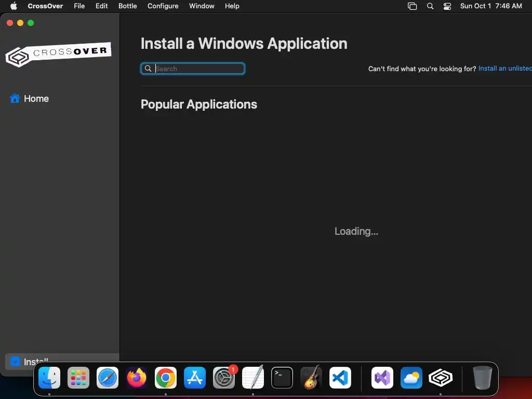The width and height of the screenshot is (532, 399).
Task: Launch Launchpad from the dock
Action: tap(78, 378)
